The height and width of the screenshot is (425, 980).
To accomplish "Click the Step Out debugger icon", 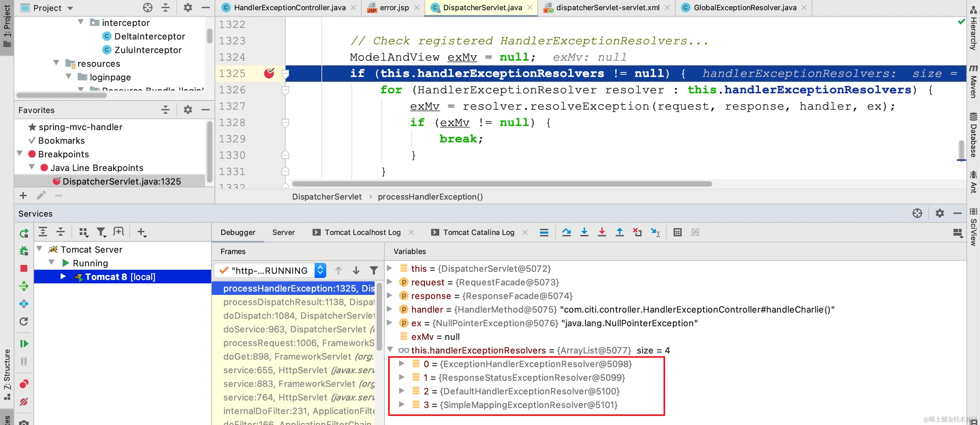I will click(619, 232).
